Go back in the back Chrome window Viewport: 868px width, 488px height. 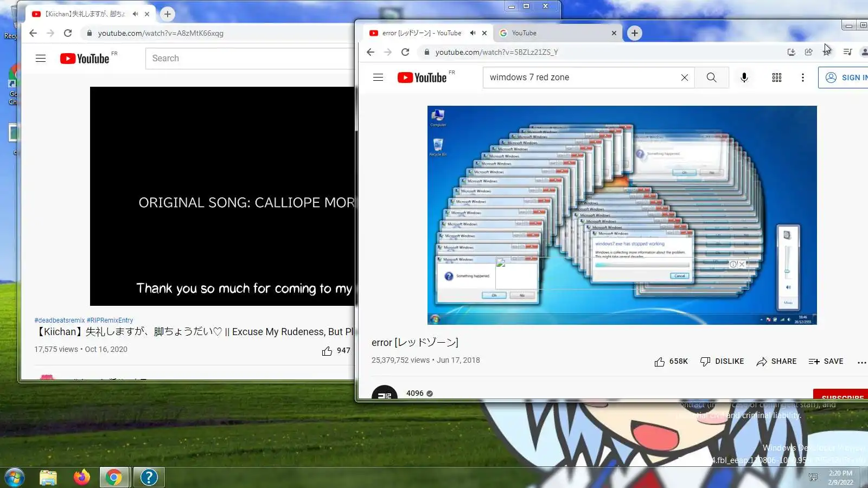tap(33, 33)
